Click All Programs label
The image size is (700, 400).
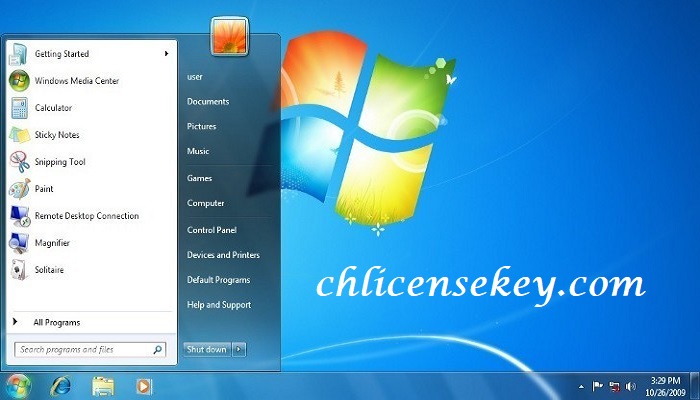tap(57, 322)
